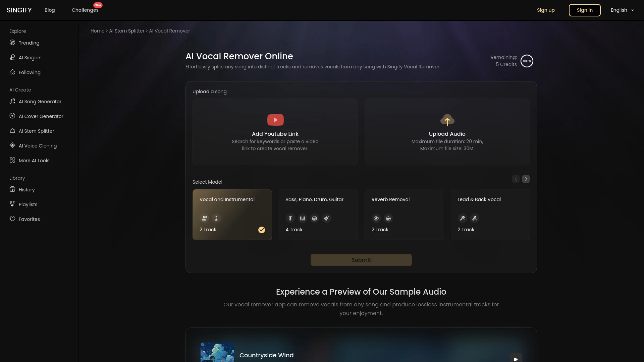644x362 pixels.
Task: Open the AI Song Generator tool
Action: pos(40,101)
